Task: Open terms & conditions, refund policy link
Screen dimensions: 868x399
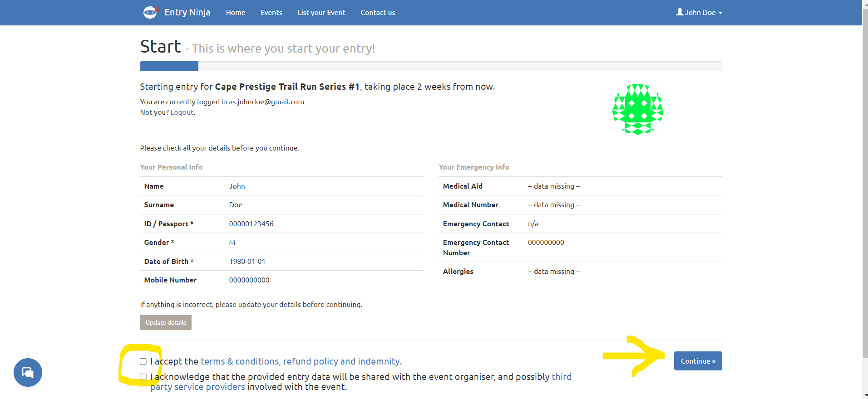Action: (x=300, y=361)
